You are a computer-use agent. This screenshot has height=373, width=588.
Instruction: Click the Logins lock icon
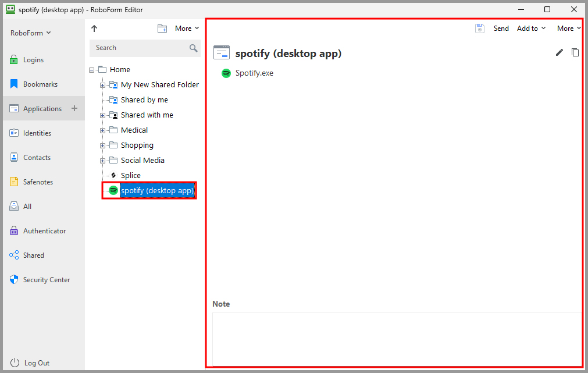14,60
